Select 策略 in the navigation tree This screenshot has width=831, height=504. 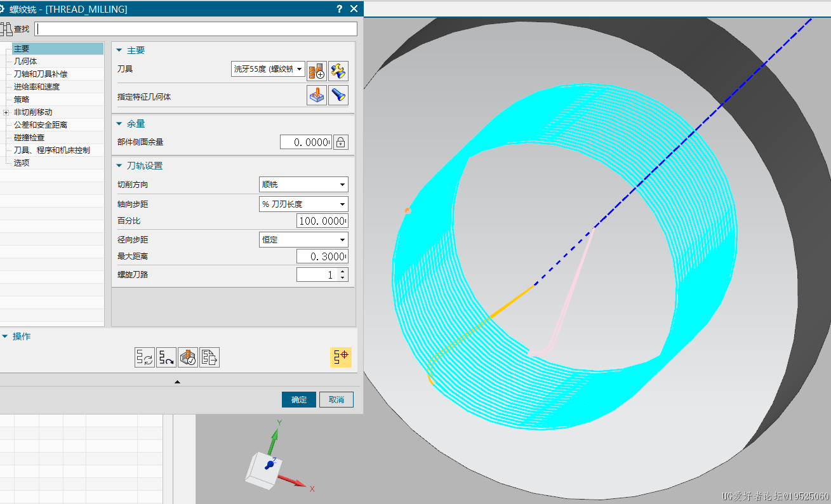point(22,100)
